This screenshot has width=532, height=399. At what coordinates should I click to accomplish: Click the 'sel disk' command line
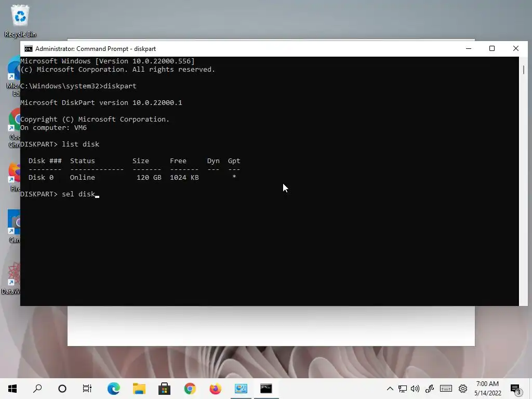coord(59,194)
